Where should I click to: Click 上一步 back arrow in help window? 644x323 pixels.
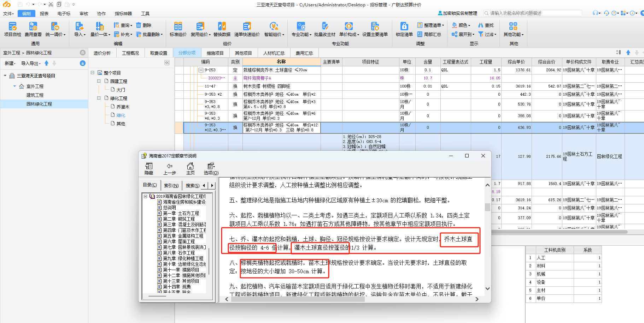[170, 169]
